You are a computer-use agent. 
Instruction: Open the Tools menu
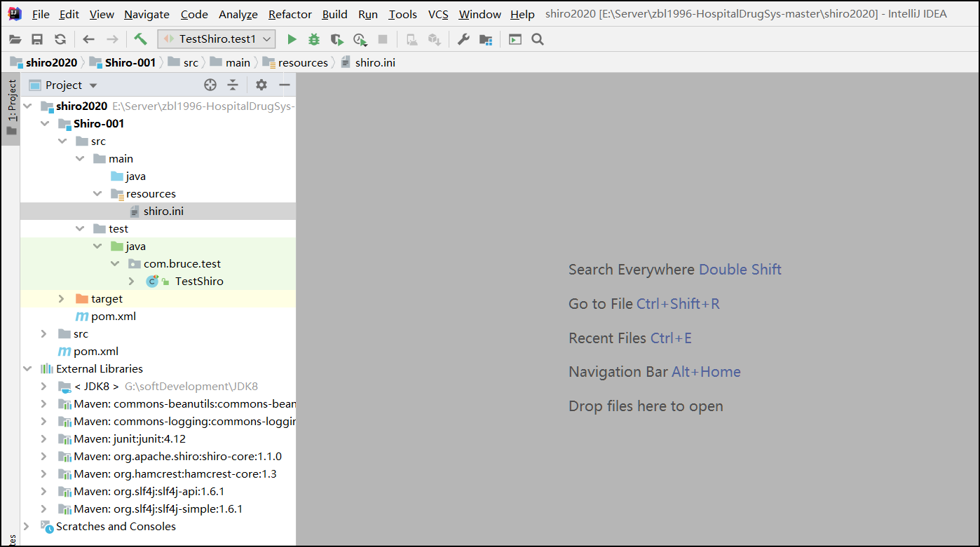click(x=403, y=14)
